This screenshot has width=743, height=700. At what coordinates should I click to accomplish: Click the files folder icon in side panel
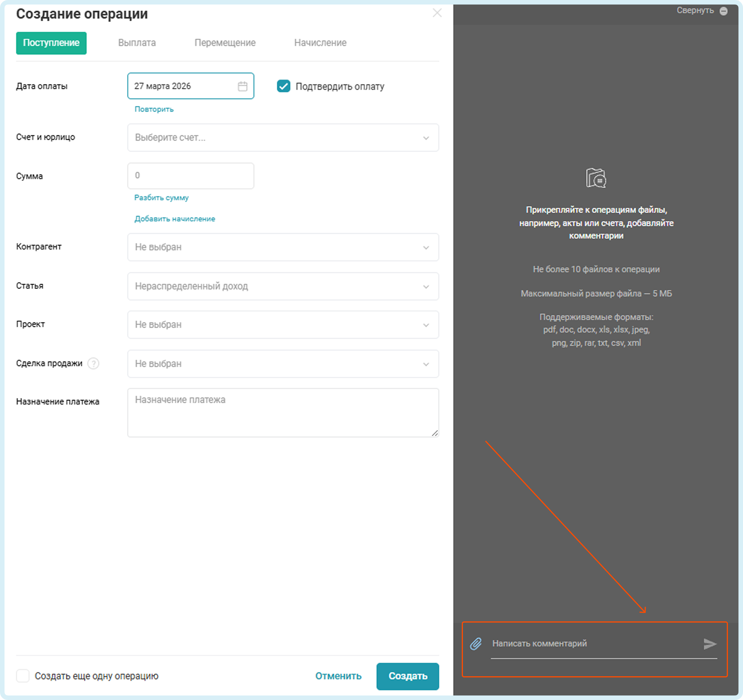[x=595, y=178]
